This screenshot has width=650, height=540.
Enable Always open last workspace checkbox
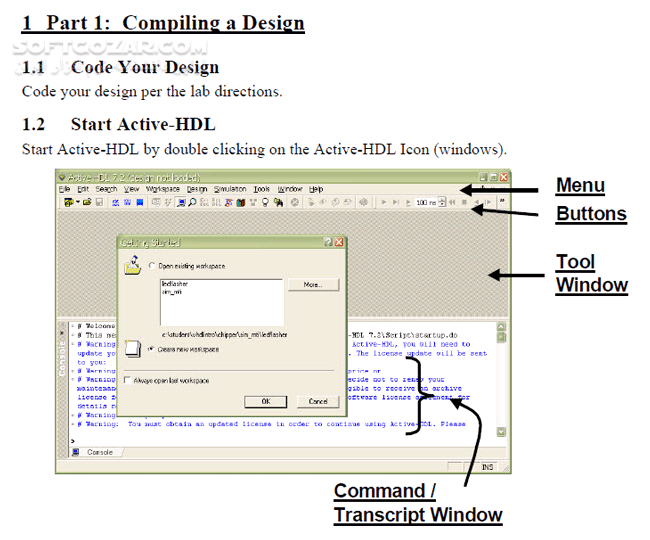pyautogui.click(x=128, y=380)
